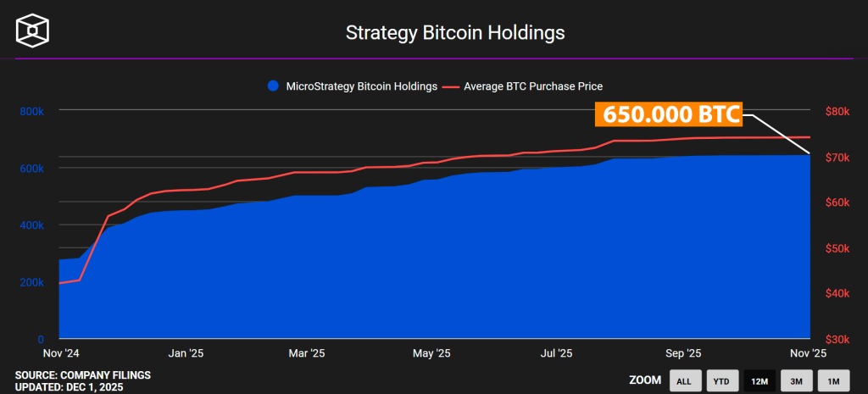Screen dimensions: 868x394
Task: Click the Strategy Bitcoin Holdings chart title
Action: pyautogui.click(x=454, y=33)
